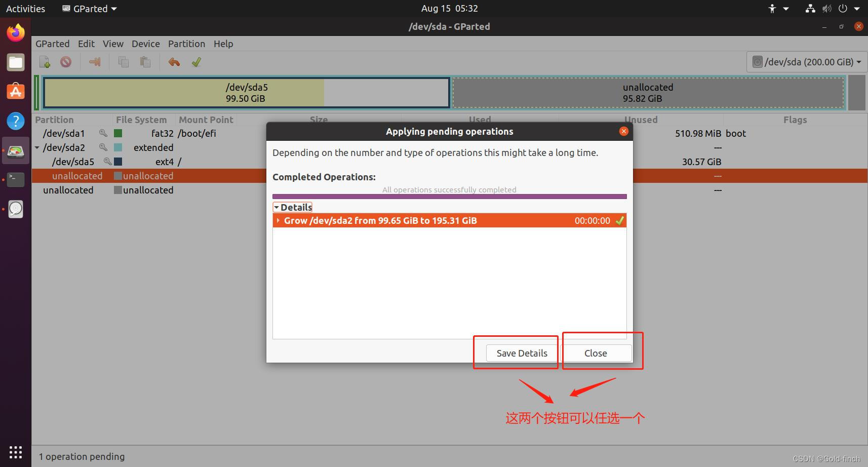This screenshot has width=868, height=467.
Task: Click the Save Details button
Action: [522, 353]
